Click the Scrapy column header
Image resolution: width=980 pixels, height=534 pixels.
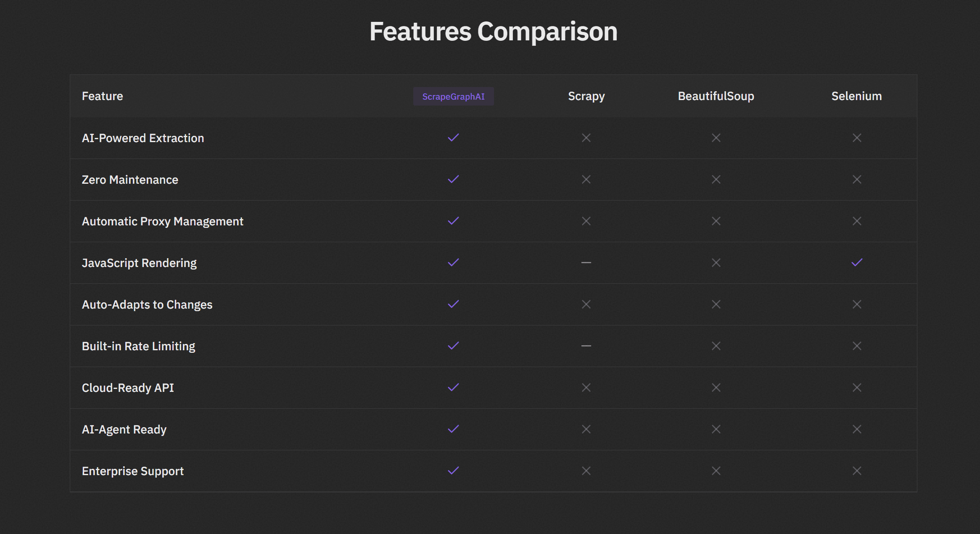coord(586,96)
